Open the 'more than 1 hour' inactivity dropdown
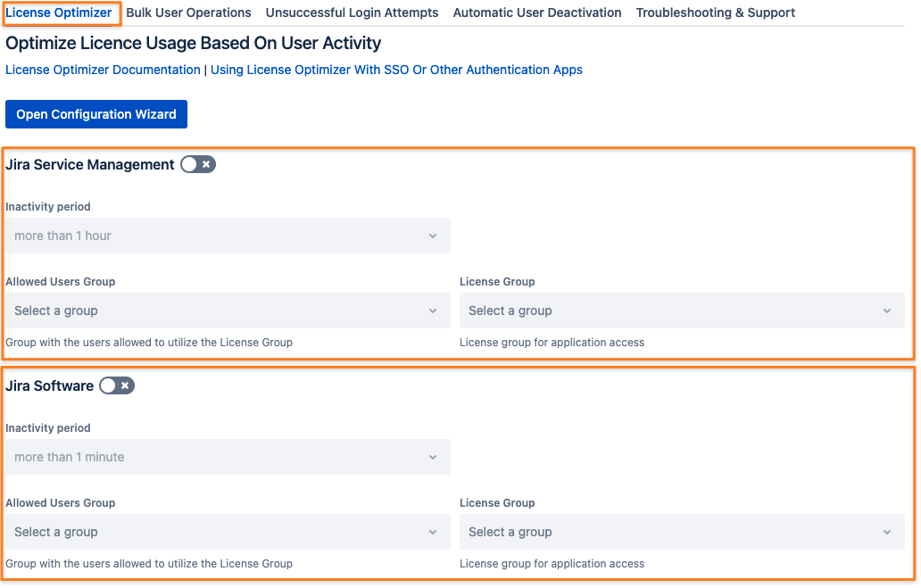Image resolution: width=921 pixels, height=588 pixels. tap(228, 236)
